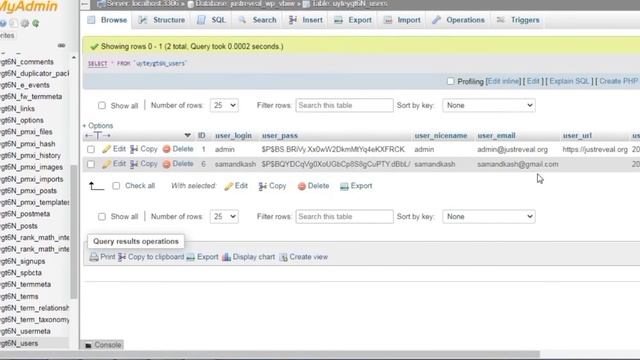The height and width of the screenshot is (360, 640).
Task: Open the lower Sort by key dropdown
Action: tap(489, 216)
